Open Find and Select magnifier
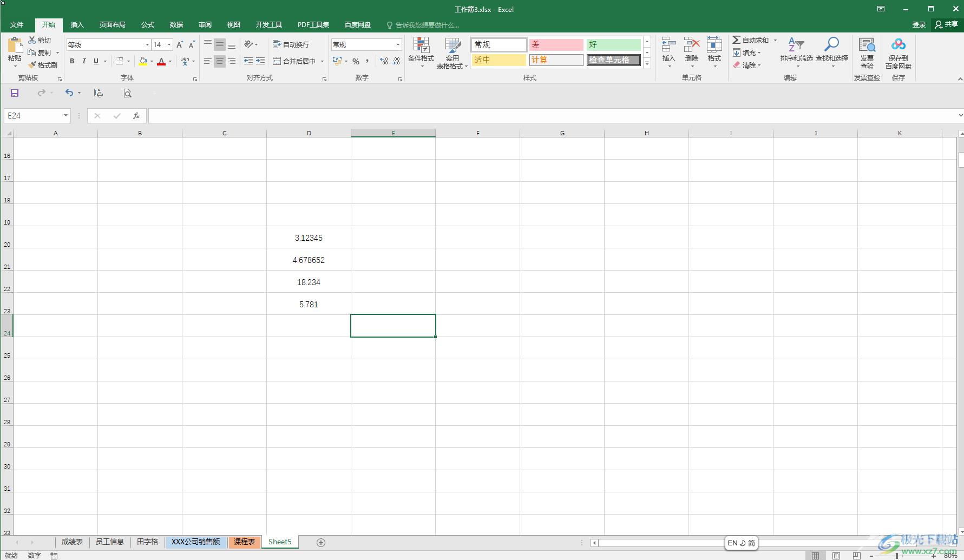Screen dimensions: 964x560 pyautogui.click(x=832, y=52)
